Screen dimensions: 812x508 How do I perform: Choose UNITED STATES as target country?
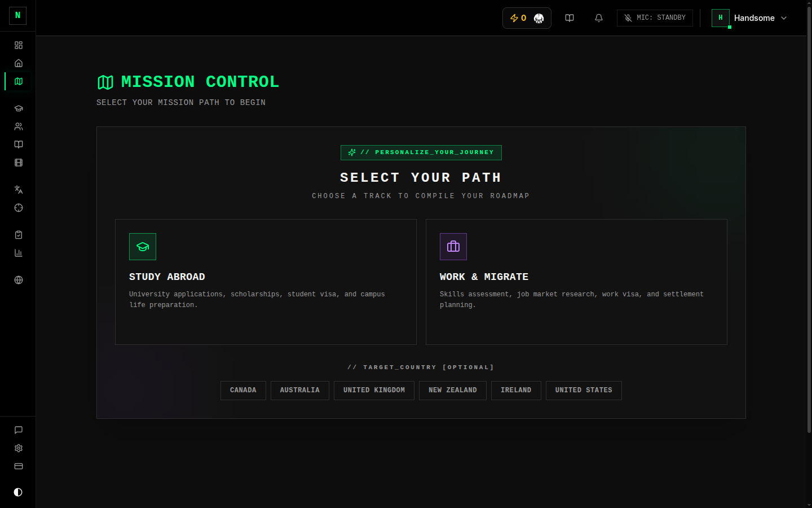(x=584, y=391)
